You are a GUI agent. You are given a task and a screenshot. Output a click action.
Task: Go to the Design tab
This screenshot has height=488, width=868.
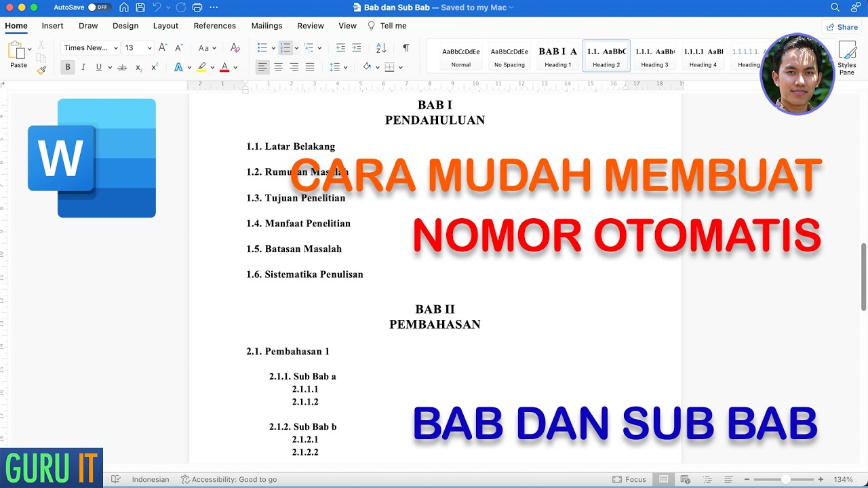point(125,26)
